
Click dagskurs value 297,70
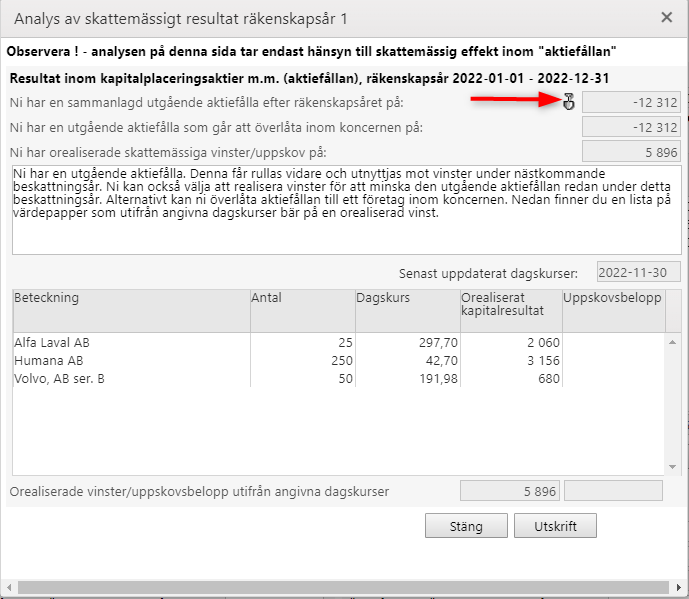tap(438, 342)
